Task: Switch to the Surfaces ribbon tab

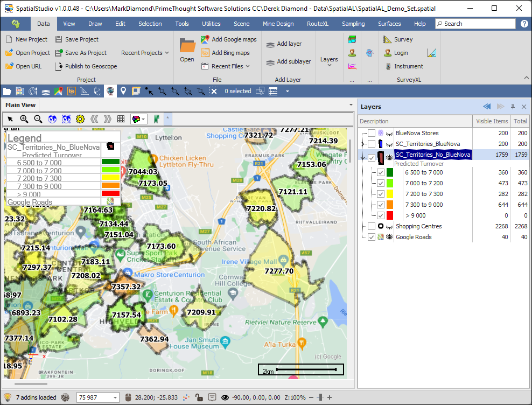Action: 389,24
